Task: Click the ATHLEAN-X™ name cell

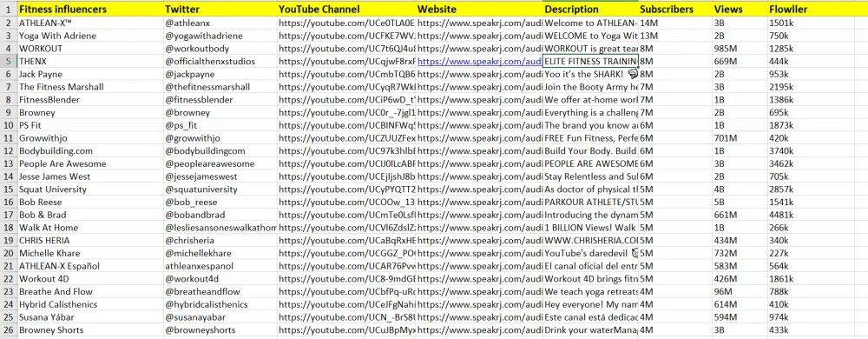Action: (x=91, y=23)
